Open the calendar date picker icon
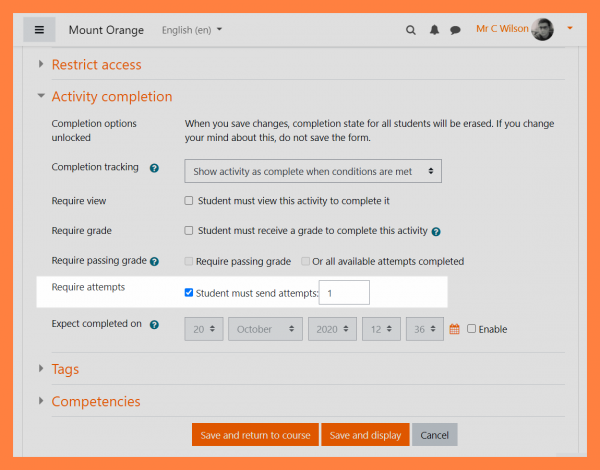Screen dimensions: 600x470 coord(454,329)
